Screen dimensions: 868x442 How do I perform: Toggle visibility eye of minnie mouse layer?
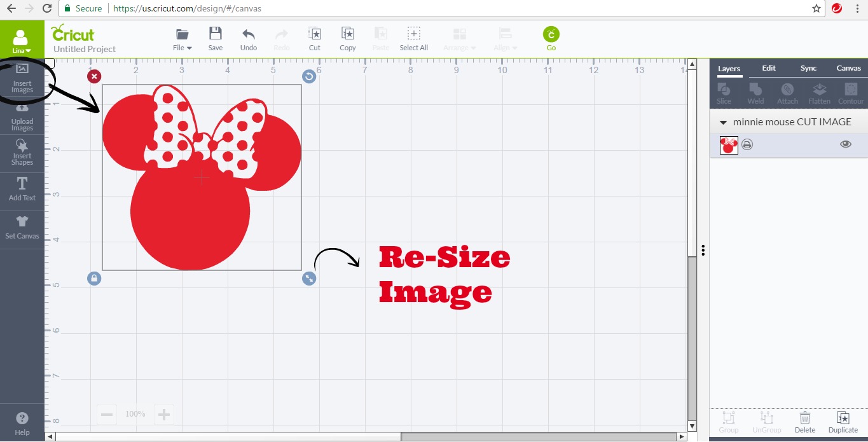click(845, 144)
